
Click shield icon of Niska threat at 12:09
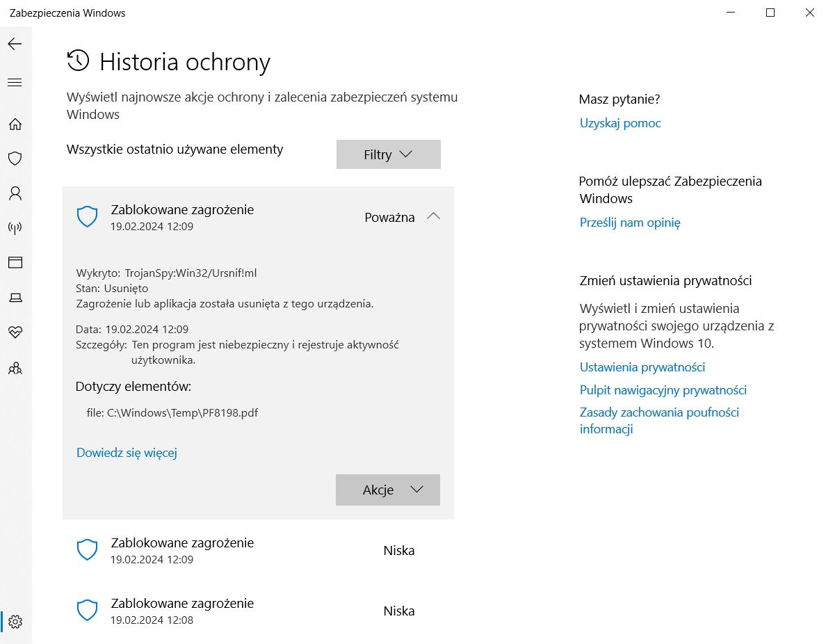point(87,549)
